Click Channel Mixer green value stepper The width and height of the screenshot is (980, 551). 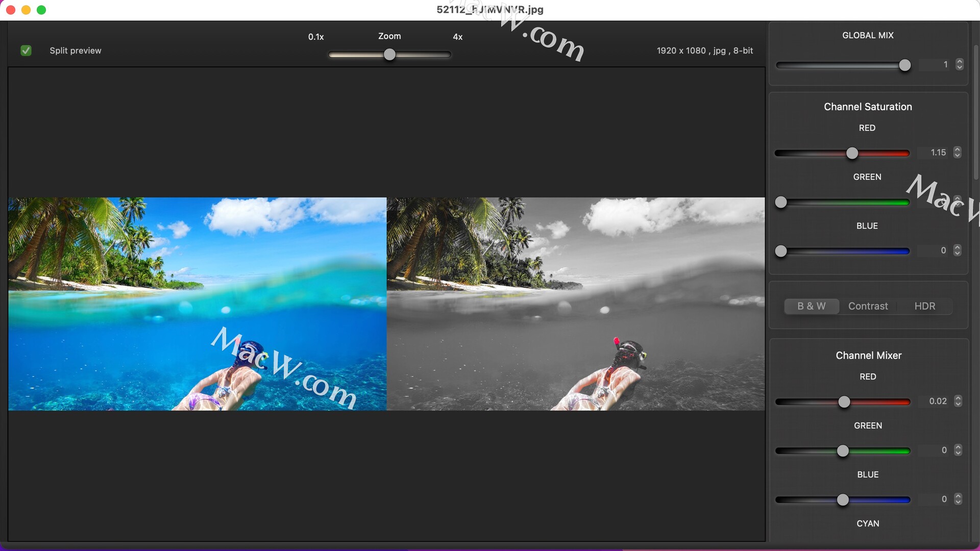tap(958, 450)
